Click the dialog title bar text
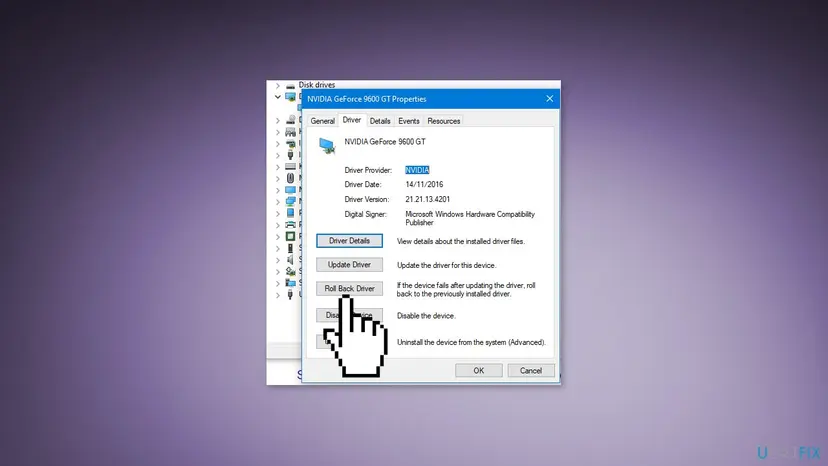 click(x=366, y=99)
